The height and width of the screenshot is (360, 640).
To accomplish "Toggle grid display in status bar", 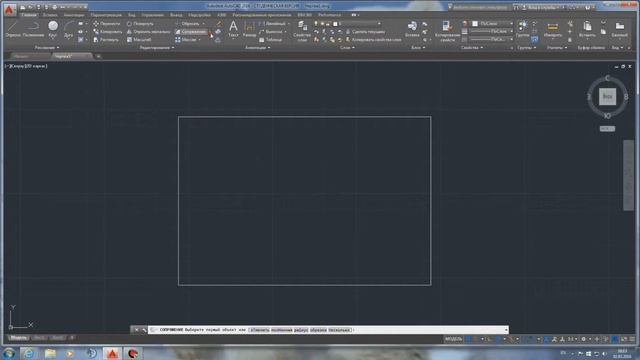I will [x=469, y=339].
